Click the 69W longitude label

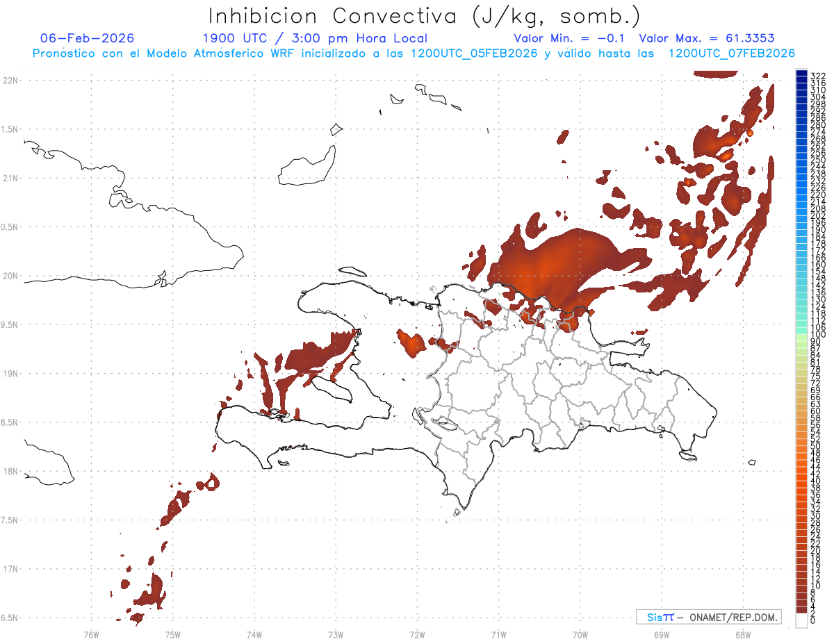point(662,634)
